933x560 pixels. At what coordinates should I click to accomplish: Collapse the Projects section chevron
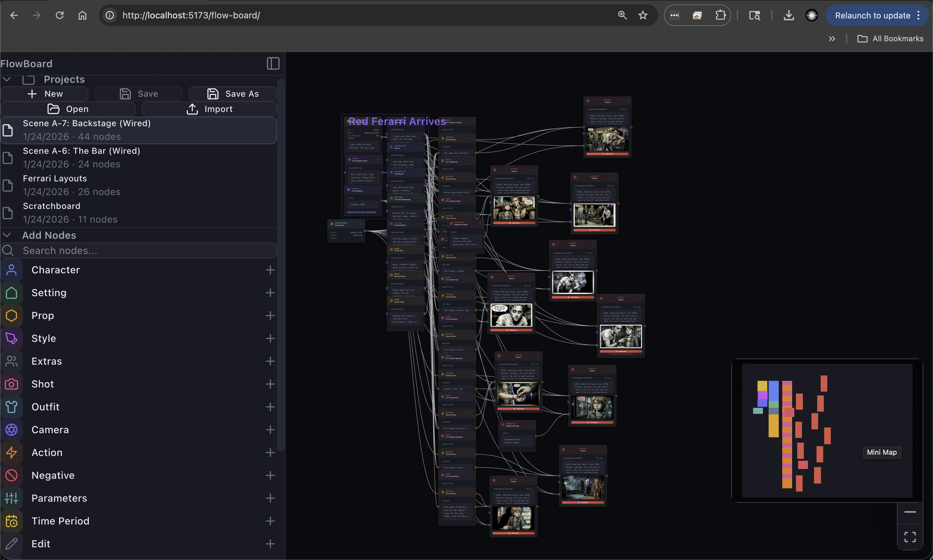click(6, 79)
